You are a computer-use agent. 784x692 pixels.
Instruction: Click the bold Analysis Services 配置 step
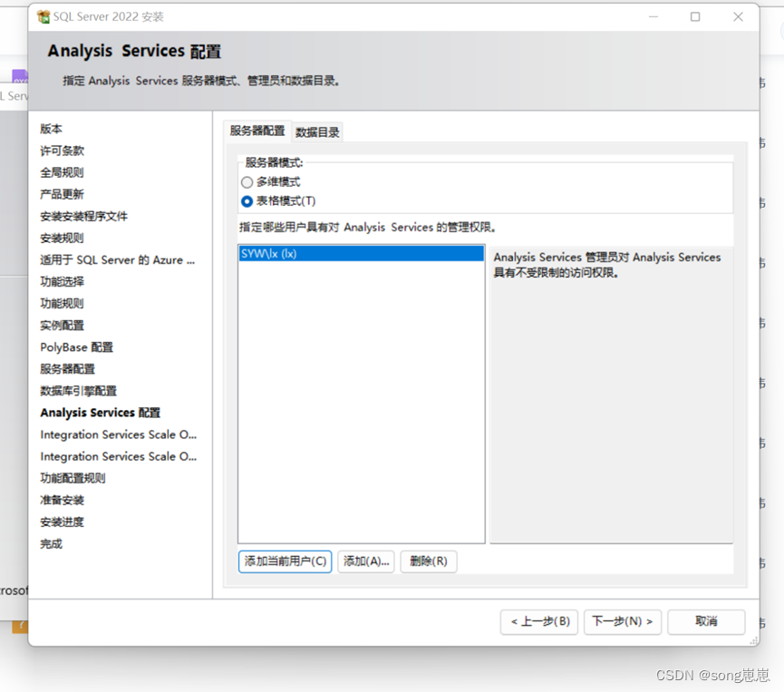(101, 413)
